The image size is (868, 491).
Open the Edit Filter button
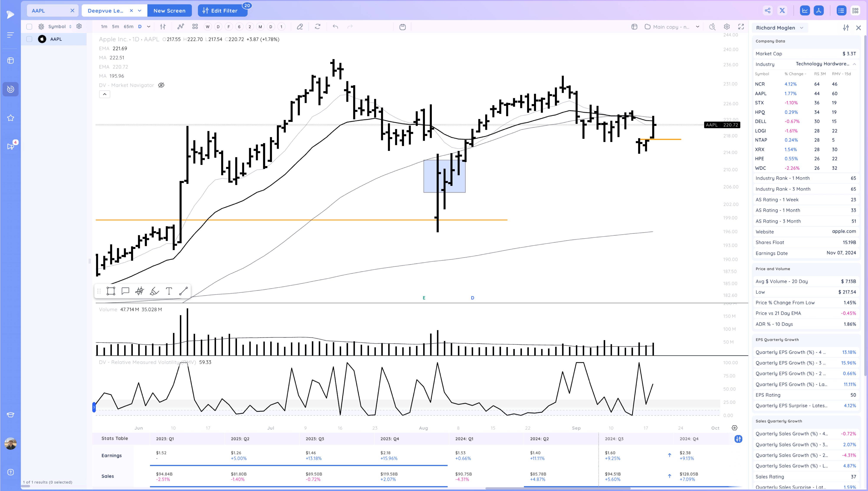point(222,10)
